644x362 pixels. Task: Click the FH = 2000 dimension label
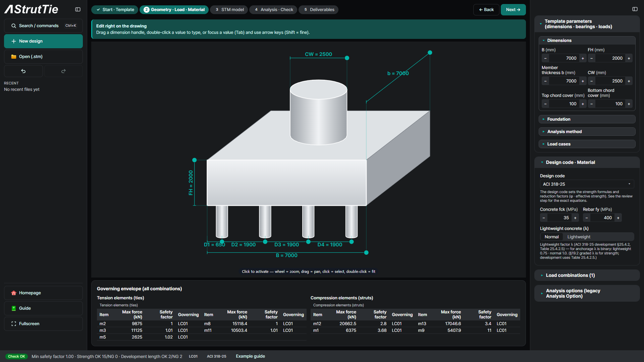pyautogui.click(x=191, y=183)
